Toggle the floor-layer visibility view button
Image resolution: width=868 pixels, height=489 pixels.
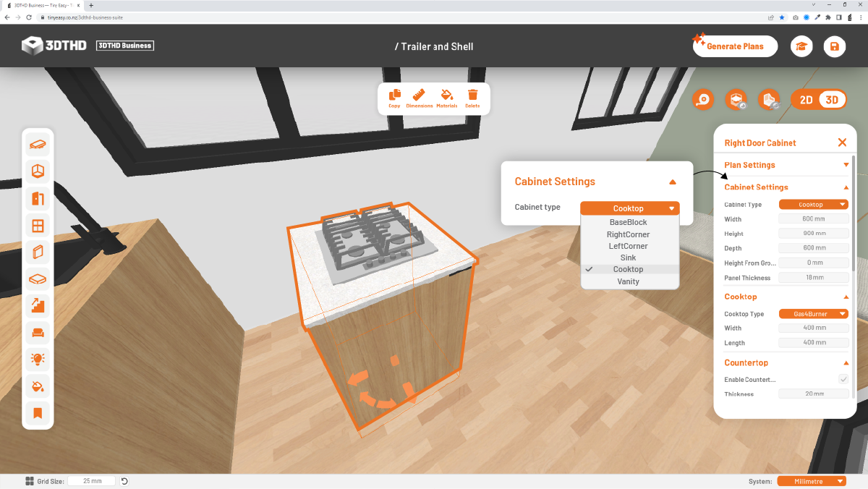736,100
